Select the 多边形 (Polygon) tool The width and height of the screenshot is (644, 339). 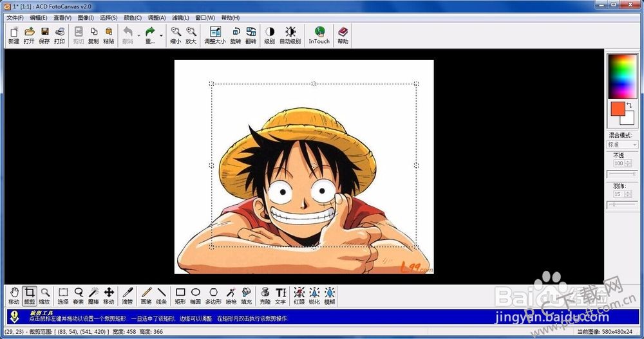coord(213,295)
